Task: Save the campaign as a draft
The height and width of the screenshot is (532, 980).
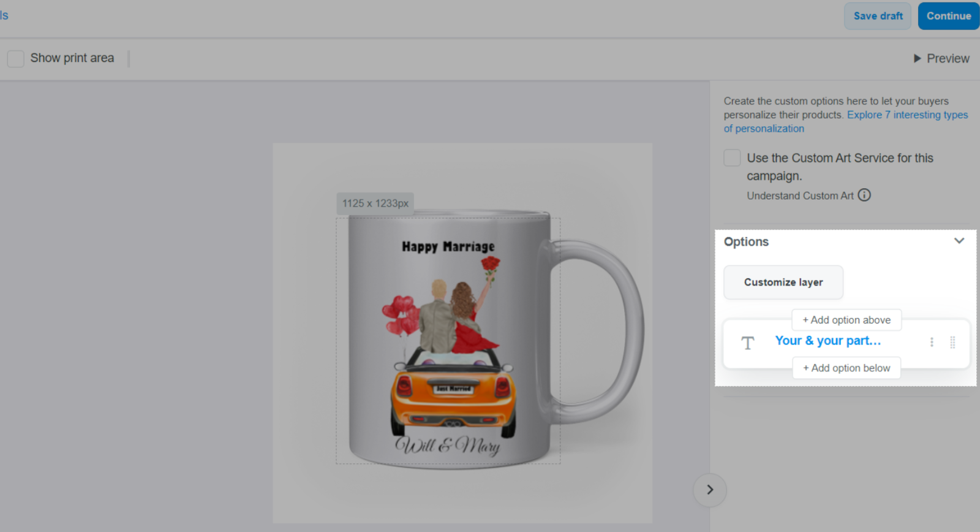Action: coord(877,16)
